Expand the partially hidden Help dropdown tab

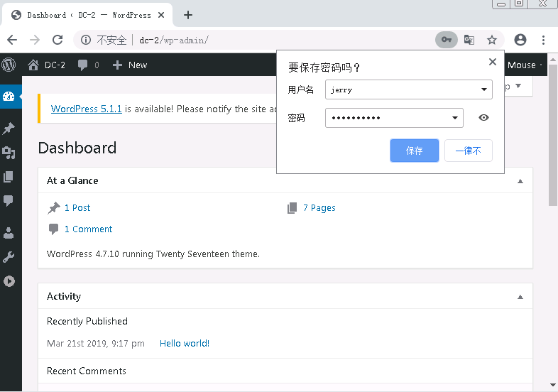tap(518, 86)
